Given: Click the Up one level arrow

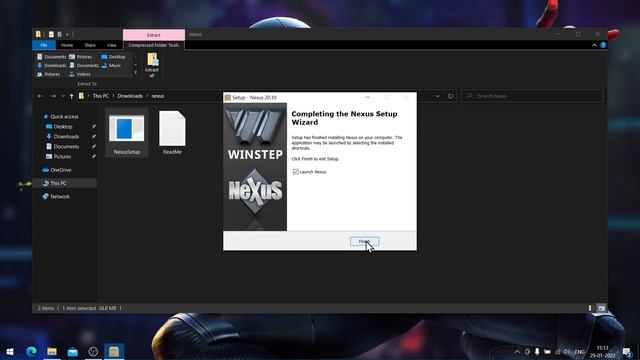Looking at the screenshot, I should click(71, 96).
